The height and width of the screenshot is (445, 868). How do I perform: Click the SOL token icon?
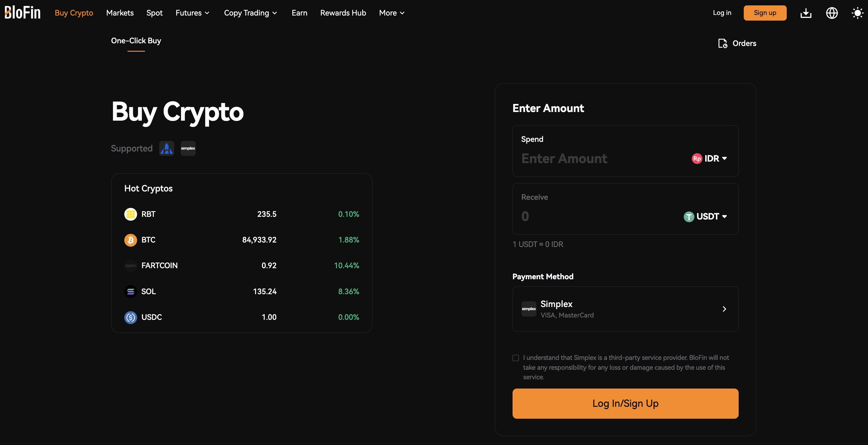pos(131,291)
